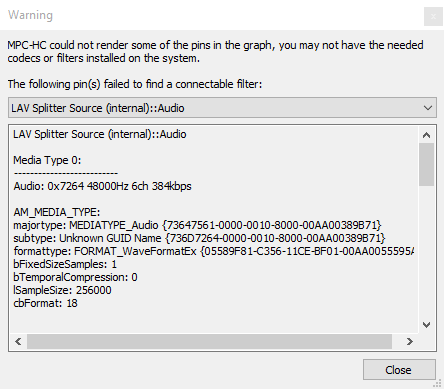Click the vertical scrollbar thumb

point(426,164)
